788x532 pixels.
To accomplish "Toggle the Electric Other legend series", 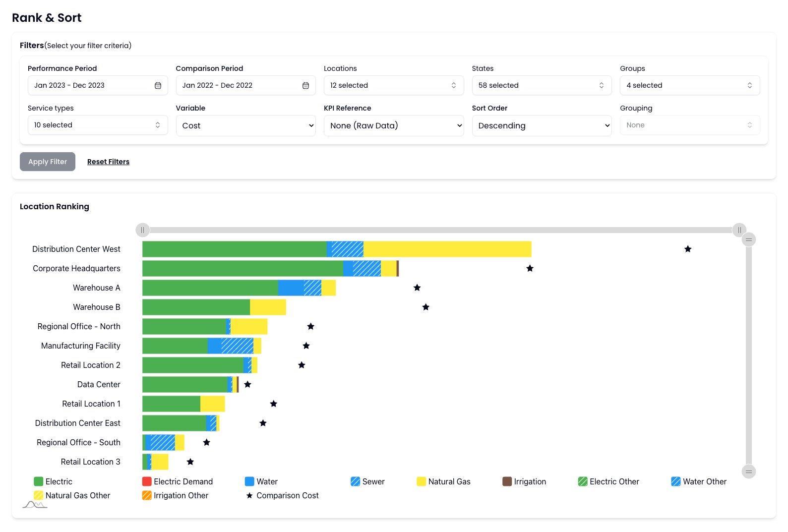I will tap(608, 481).
